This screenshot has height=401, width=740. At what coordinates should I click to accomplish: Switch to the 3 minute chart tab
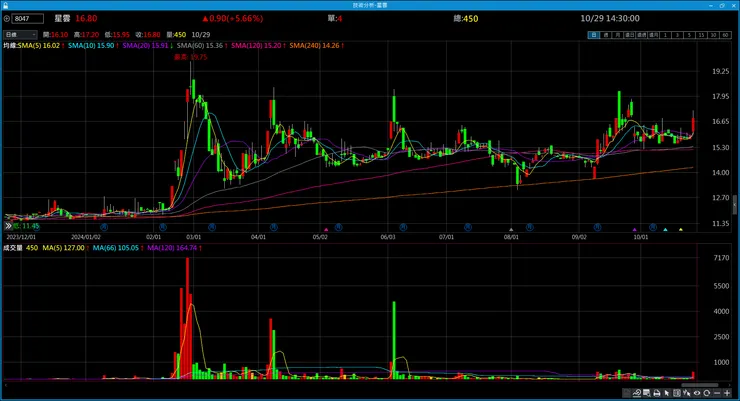coord(677,35)
